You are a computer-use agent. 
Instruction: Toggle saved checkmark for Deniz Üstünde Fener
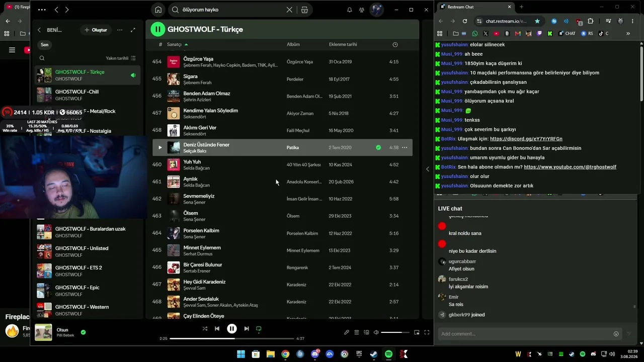(378, 147)
